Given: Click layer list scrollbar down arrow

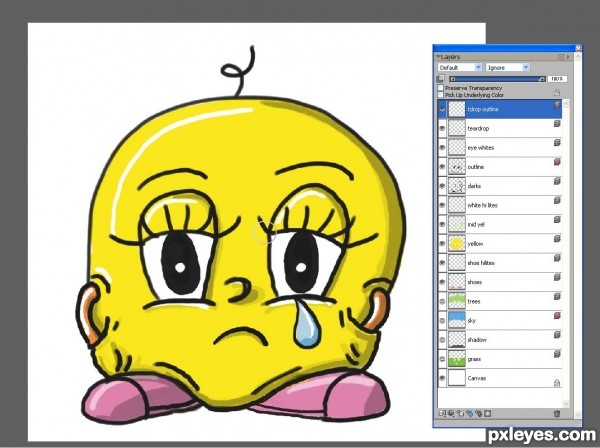Looking at the screenshot, I should [x=566, y=404].
